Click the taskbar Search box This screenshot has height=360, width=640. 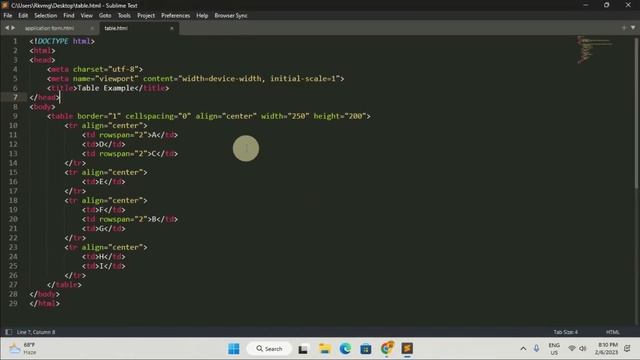(269, 349)
